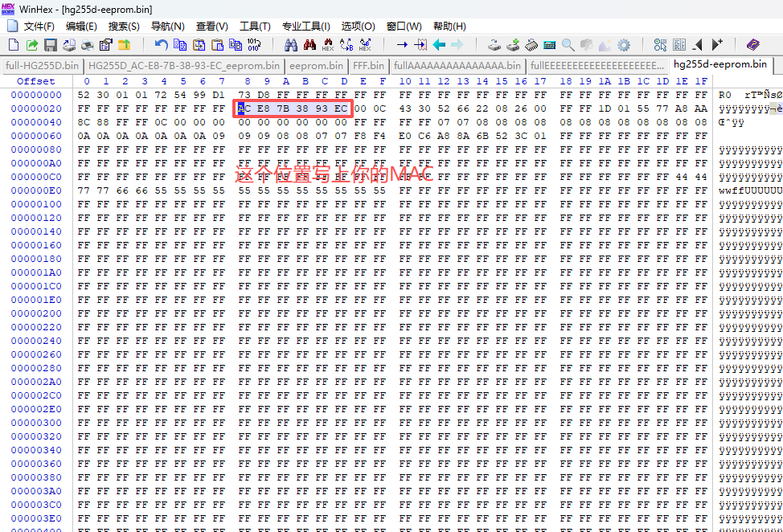Navigate Back with the cyan left arrow
783x532 pixels.
[x=439, y=45]
